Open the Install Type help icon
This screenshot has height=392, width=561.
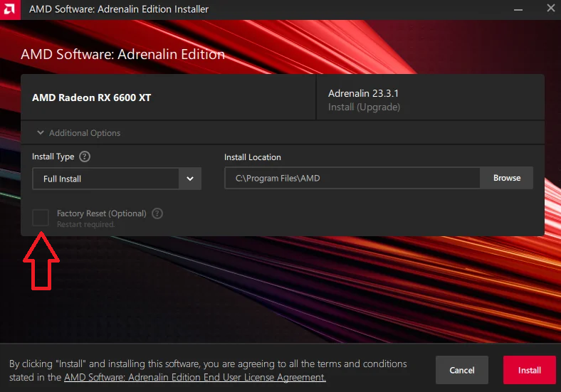click(x=85, y=157)
